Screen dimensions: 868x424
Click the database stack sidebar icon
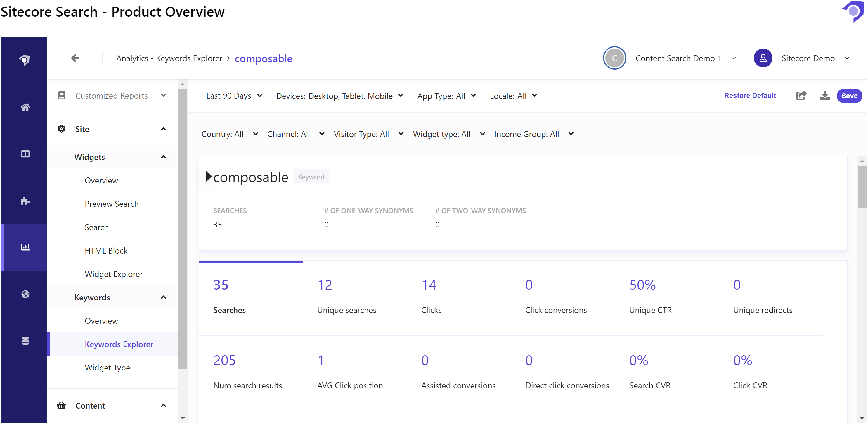(25, 341)
